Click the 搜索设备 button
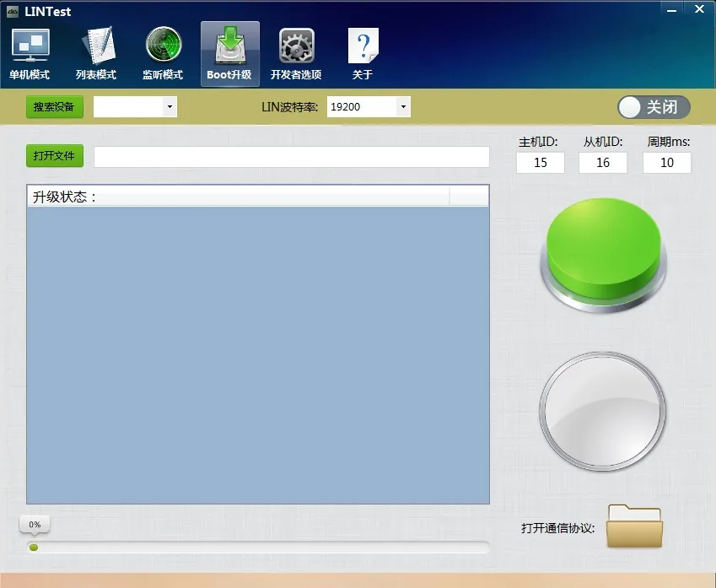The width and height of the screenshot is (716, 588). [x=54, y=107]
